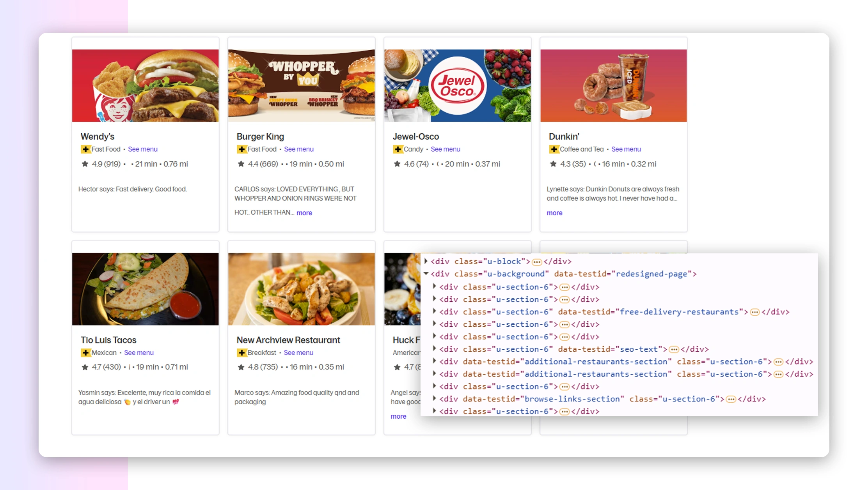This screenshot has width=868, height=490.
Task: Expand the free-delivery-restaurants div node
Action: pyautogui.click(x=434, y=311)
